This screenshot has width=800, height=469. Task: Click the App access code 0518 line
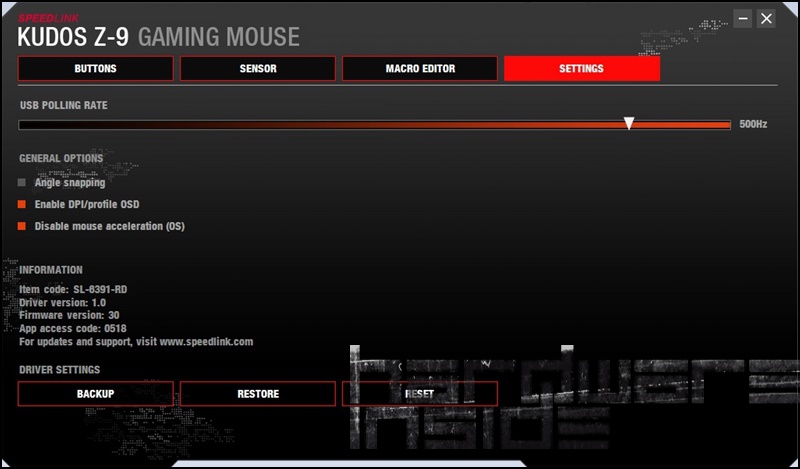[73, 328]
